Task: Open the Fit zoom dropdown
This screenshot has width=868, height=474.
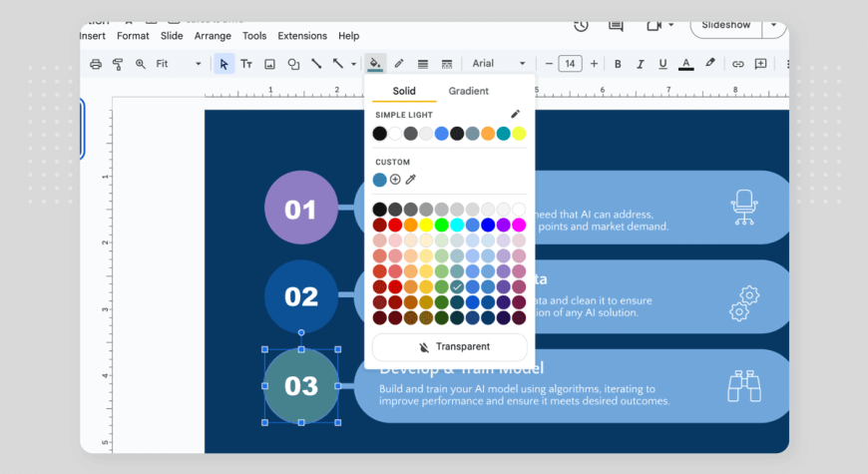Action: [179, 64]
